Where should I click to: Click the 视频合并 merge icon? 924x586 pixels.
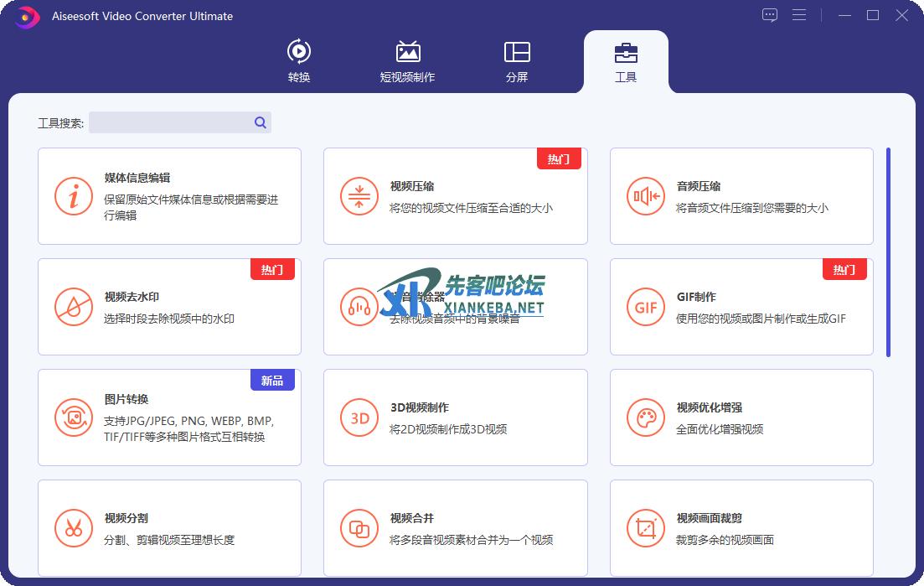pyautogui.click(x=359, y=529)
